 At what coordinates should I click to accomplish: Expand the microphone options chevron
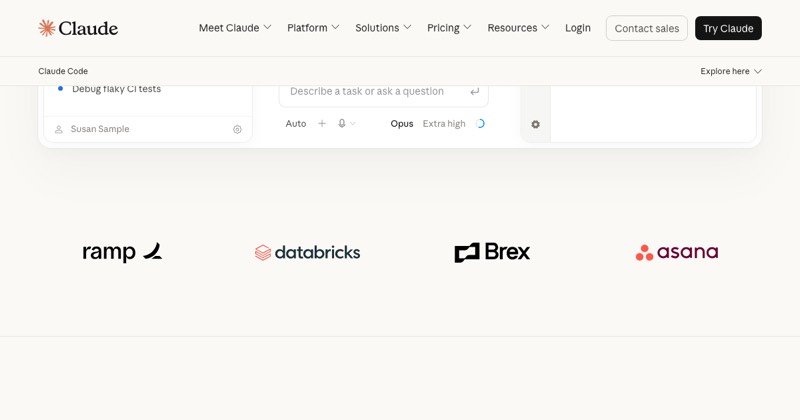point(353,123)
